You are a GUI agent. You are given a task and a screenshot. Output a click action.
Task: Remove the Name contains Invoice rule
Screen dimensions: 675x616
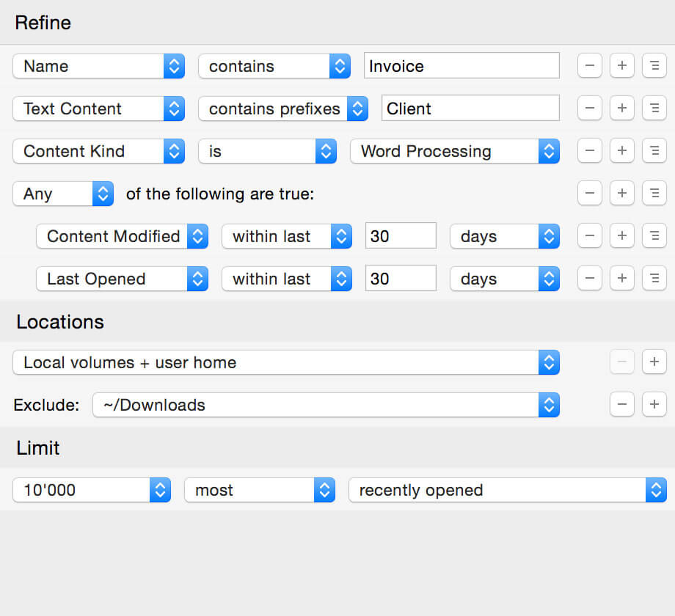tap(590, 66)
